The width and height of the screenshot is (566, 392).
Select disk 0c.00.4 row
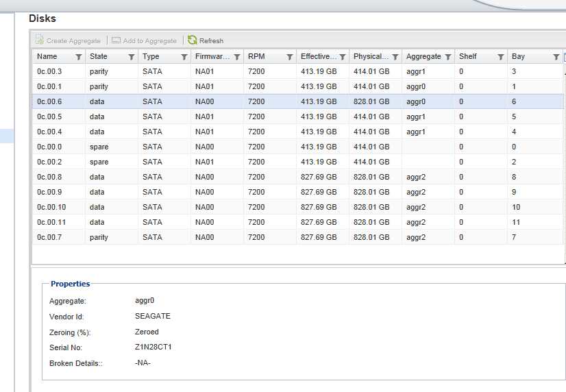(x=298, y=132)
